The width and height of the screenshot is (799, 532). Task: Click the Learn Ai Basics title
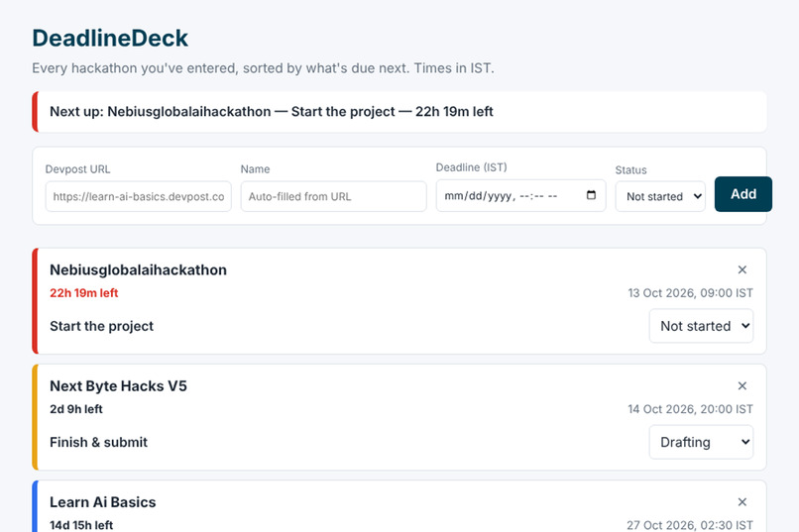coord(102,502)
